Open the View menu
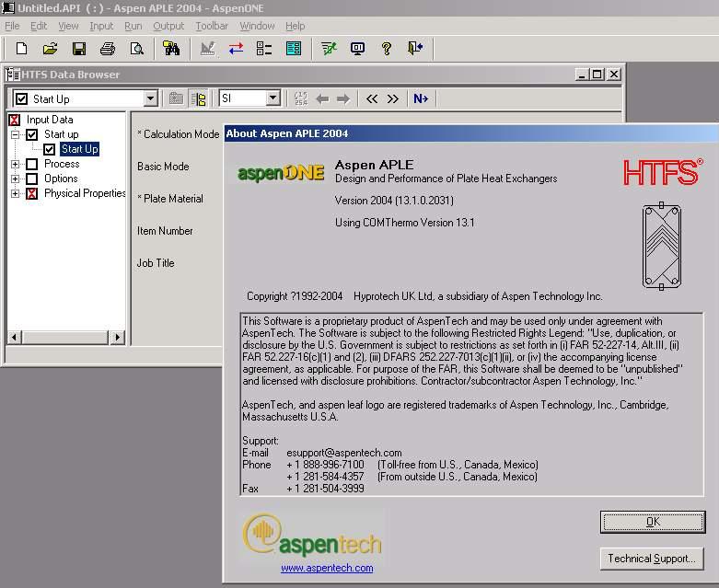The height and width of the screenshot is (588, 719). [x=68, y=26]
